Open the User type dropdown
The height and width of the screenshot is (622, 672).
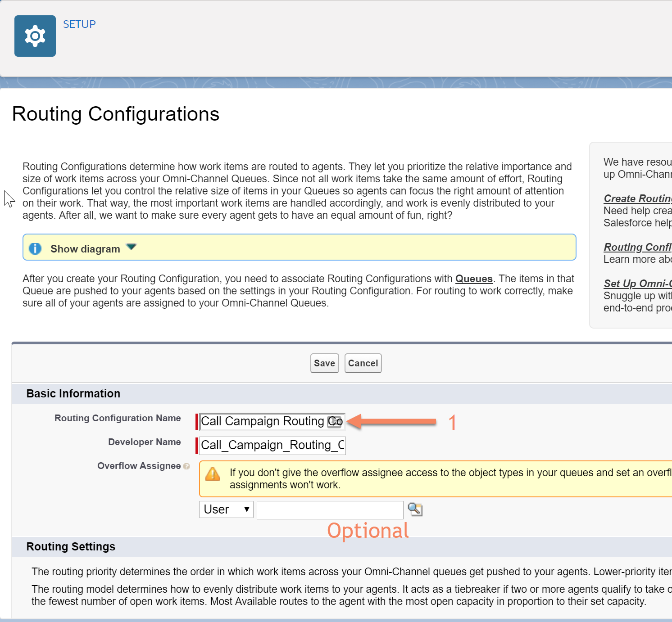point(226,509)
